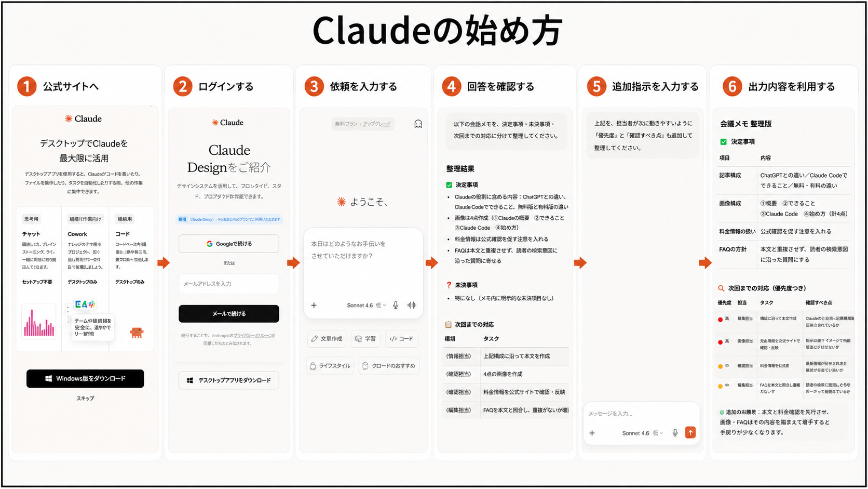Click the メールアドレスを入力 field
This screenshot has height=489, width=868.
[229, 284]
